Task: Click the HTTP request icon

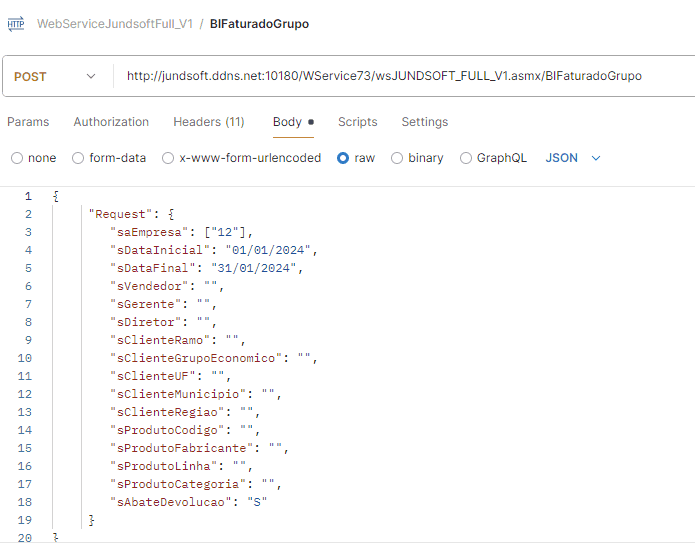Action: click(x=16, y=24)
